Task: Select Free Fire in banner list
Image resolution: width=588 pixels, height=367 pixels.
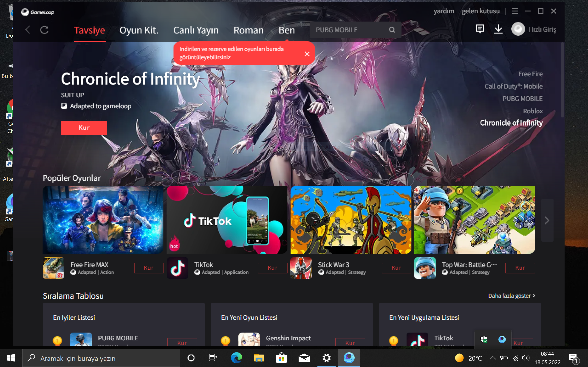Action: 530,74
